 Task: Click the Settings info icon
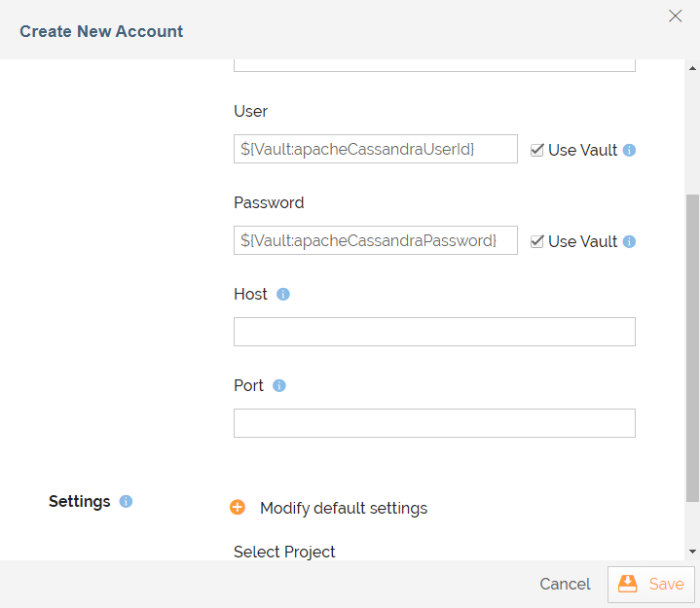click(126, 502)
